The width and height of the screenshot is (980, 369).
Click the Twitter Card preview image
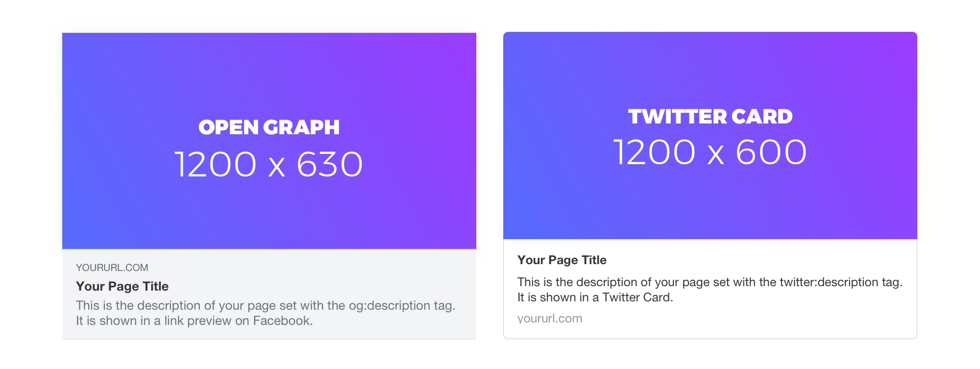[710, 136]
